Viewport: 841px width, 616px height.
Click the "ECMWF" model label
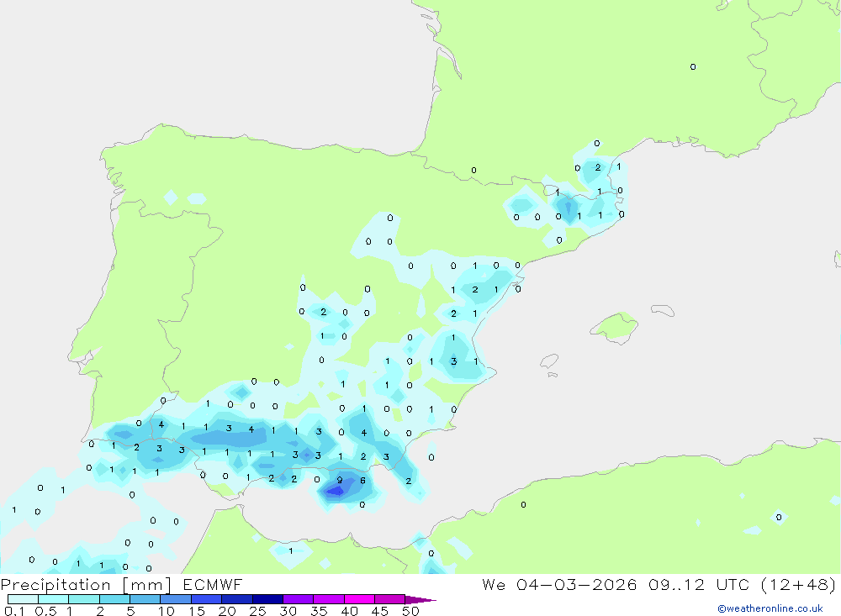[x=213, y=584]
